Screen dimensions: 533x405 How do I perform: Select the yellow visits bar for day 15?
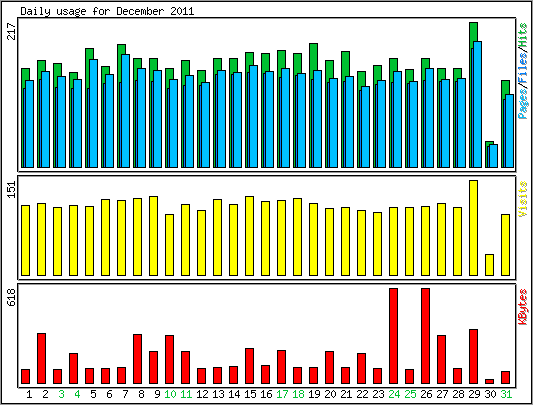(250, 236)
